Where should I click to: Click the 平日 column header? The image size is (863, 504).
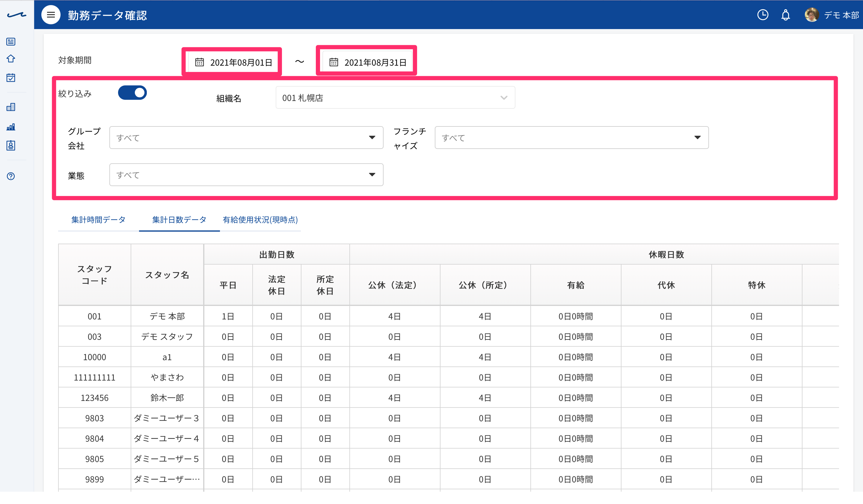(x=228, y=285)
